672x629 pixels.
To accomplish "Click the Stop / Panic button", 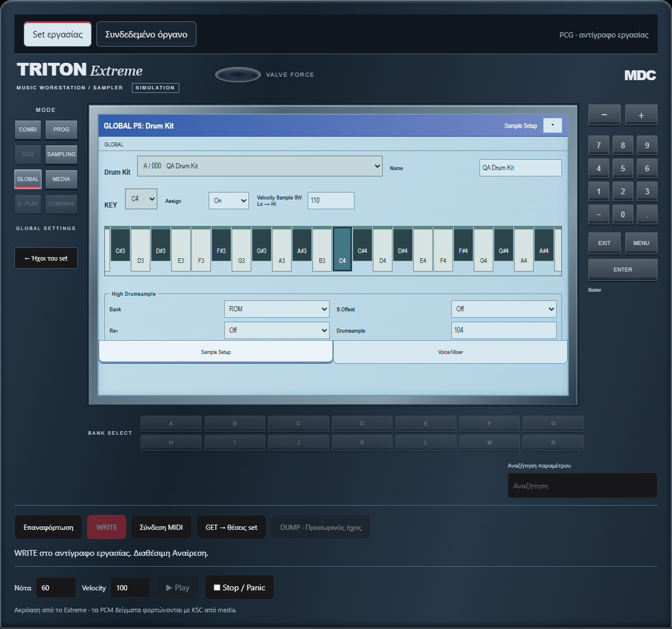I will 240,587.
